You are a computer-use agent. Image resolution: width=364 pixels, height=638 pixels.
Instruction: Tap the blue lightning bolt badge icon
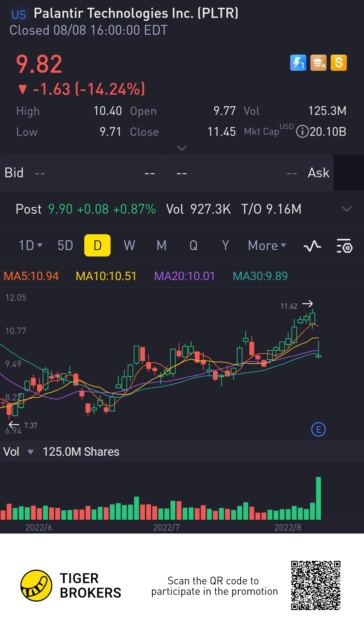click(x=298, y=63)
